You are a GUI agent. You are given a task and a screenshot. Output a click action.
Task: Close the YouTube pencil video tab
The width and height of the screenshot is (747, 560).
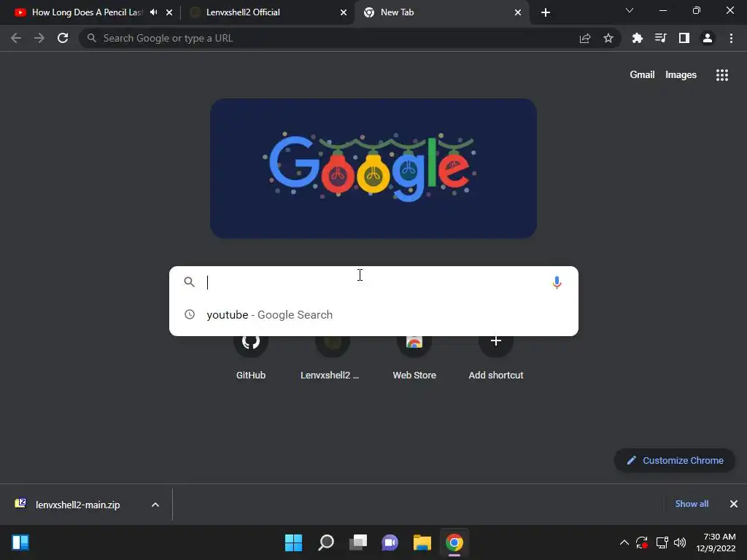[169, 12]
